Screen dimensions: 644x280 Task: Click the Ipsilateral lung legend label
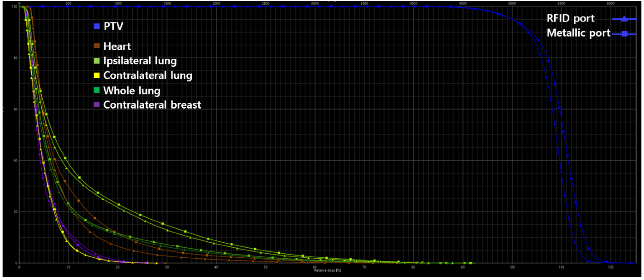click(x=140, y=61)
